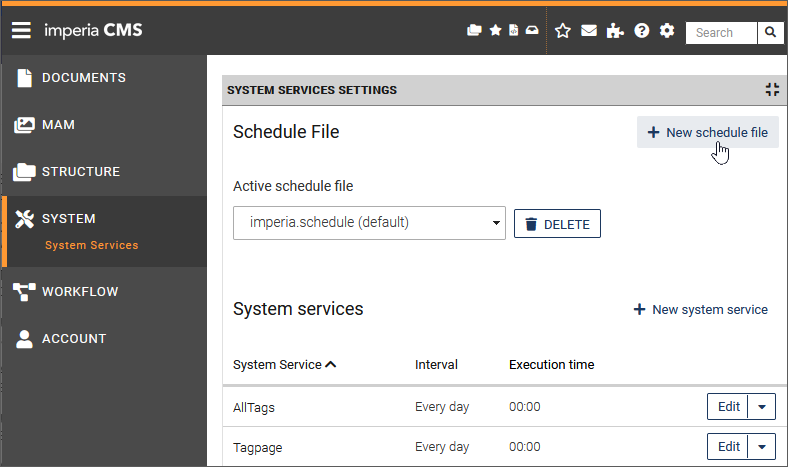Click the filled star icon in header
The height and width of the screenshot is (467, 788).
496,31
